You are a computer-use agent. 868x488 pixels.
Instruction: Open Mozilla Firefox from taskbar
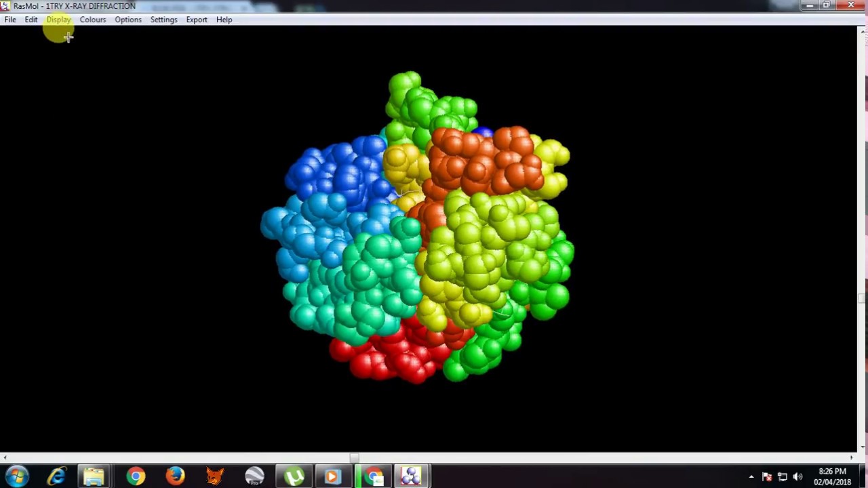coord(175,476)
